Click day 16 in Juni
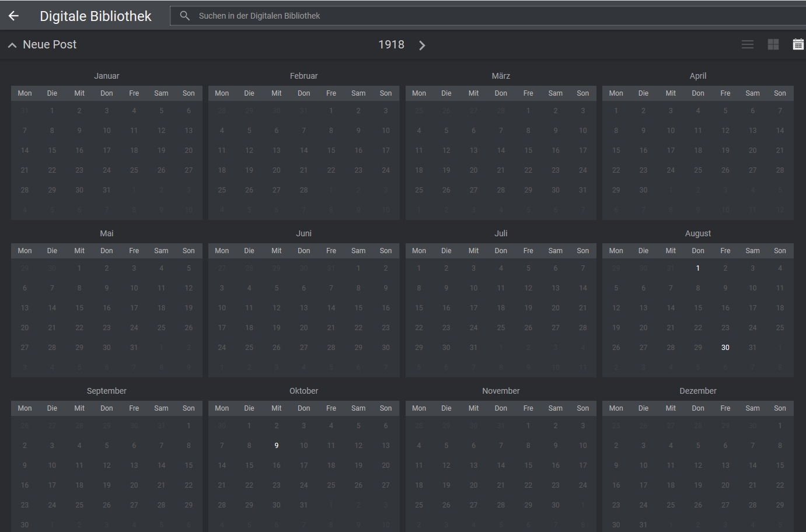The width and height of the screenshot is (806, 532). (x=386, y=308)
